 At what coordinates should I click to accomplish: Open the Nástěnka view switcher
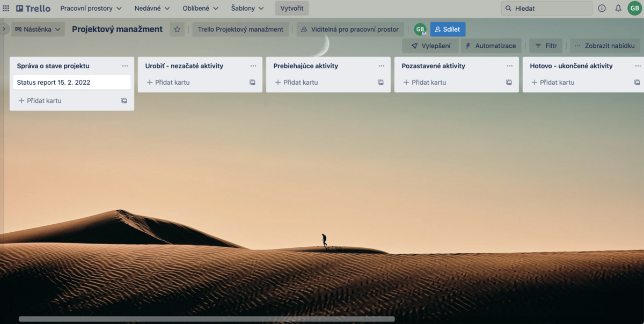click(x=38, y=29)
